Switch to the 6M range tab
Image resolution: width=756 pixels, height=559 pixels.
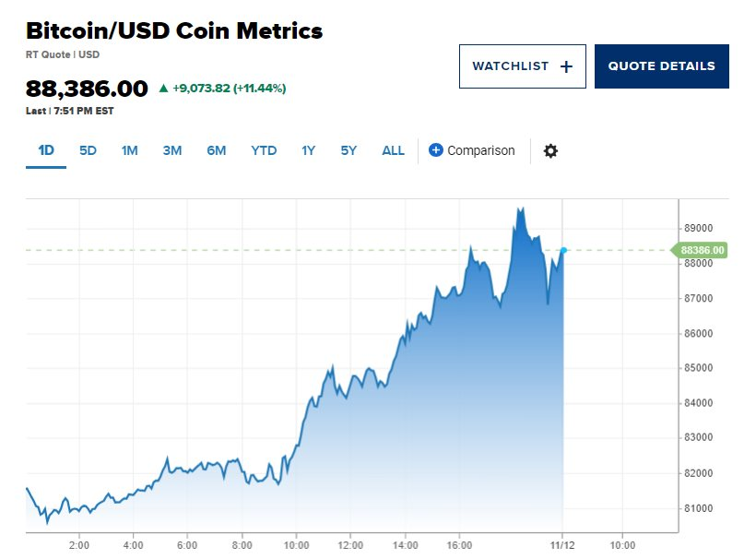pyautogui.click(x=216, y=150)
